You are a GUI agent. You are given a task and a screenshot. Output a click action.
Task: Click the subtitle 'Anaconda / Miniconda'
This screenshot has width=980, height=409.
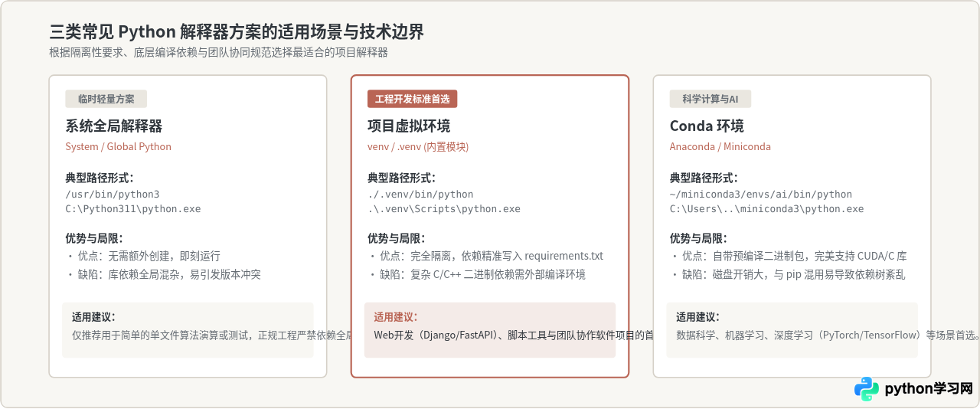point(720,146)
